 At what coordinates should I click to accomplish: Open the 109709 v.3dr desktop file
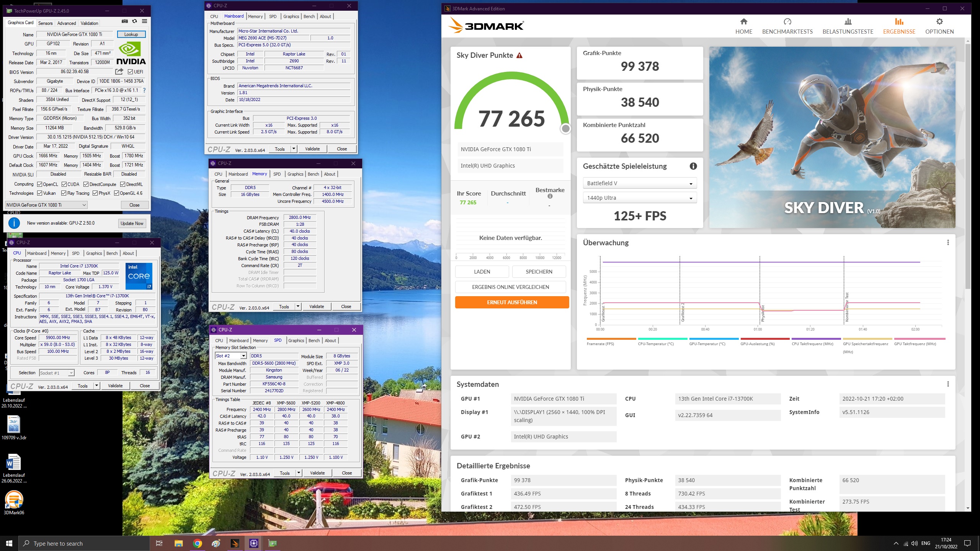14,427
